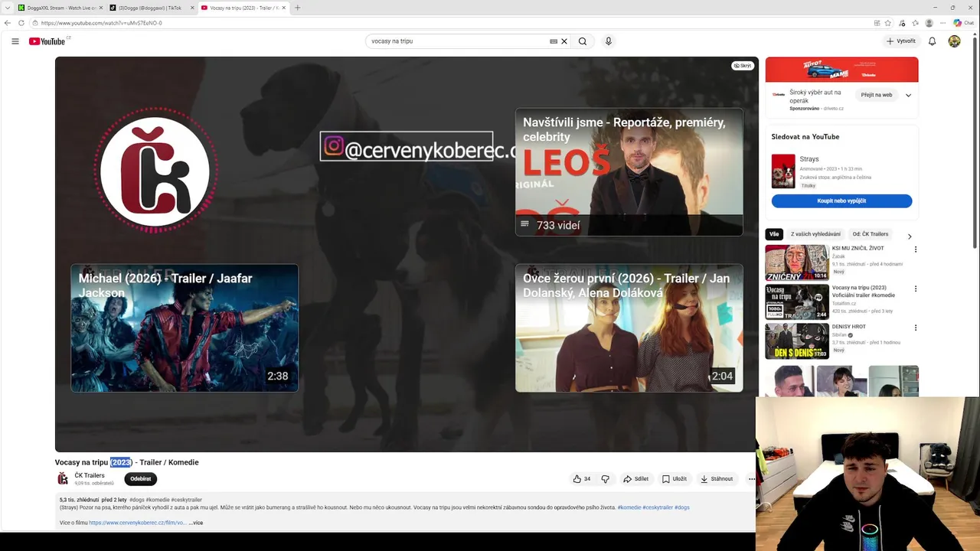Click the Sledovat na YouTube heading

[805, 137]
